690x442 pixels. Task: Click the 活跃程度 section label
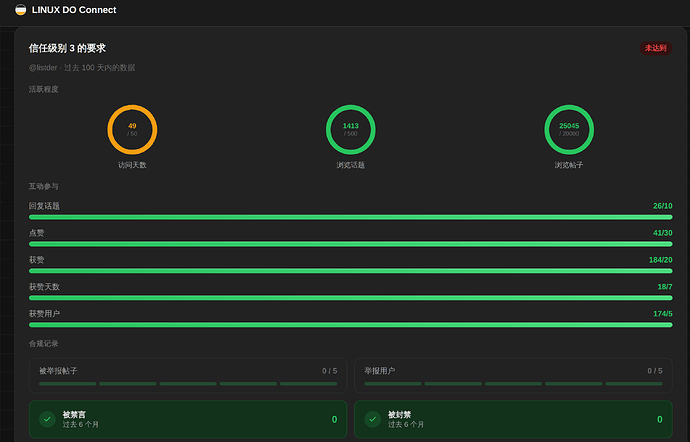click(x=44, y=89)
